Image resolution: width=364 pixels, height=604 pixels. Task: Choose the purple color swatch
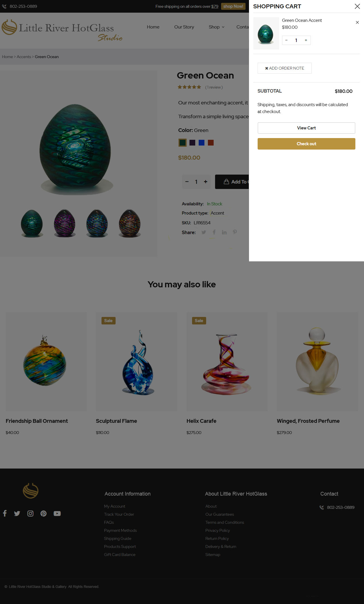pos(192,143)
